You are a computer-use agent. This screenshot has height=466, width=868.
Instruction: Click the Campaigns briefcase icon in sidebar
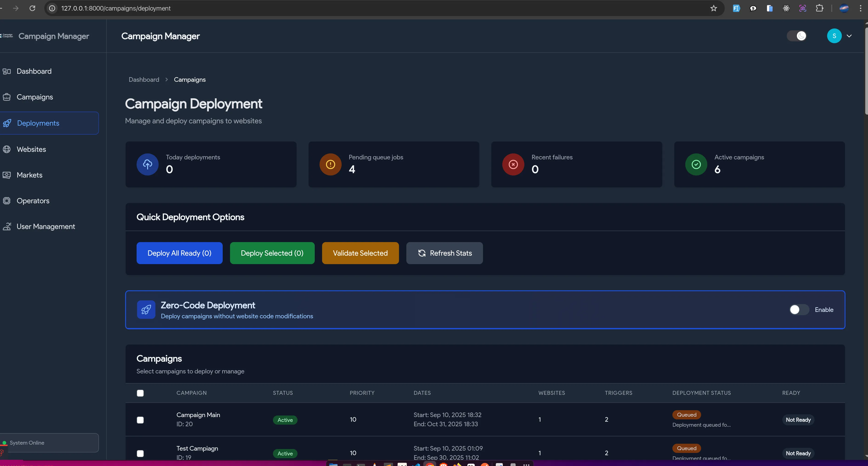[7, 97]
